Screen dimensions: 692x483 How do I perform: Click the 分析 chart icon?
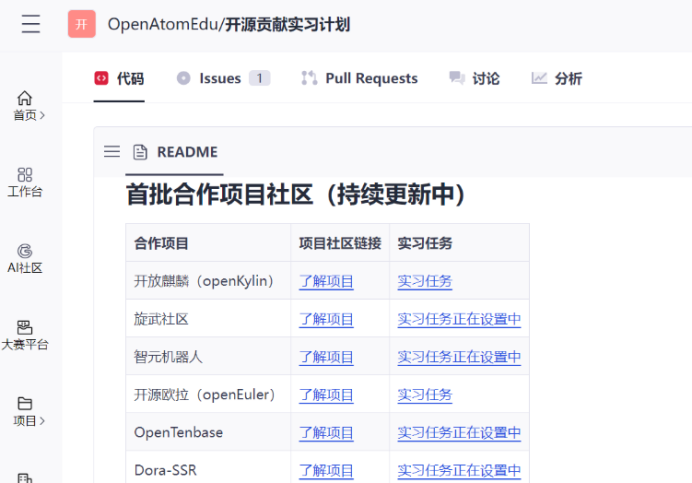[539, 78]
